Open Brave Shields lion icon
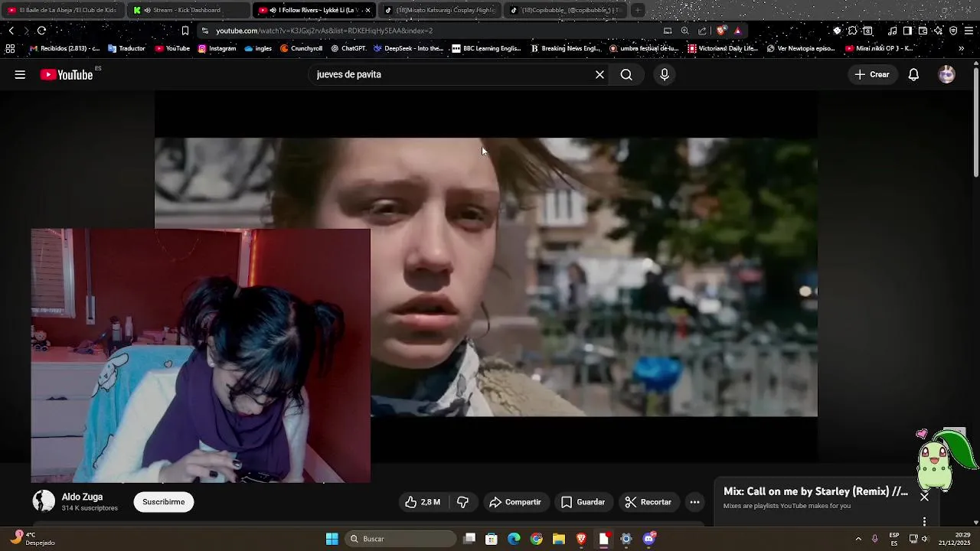Screen dimensions: 980x551 coord(720,31)
